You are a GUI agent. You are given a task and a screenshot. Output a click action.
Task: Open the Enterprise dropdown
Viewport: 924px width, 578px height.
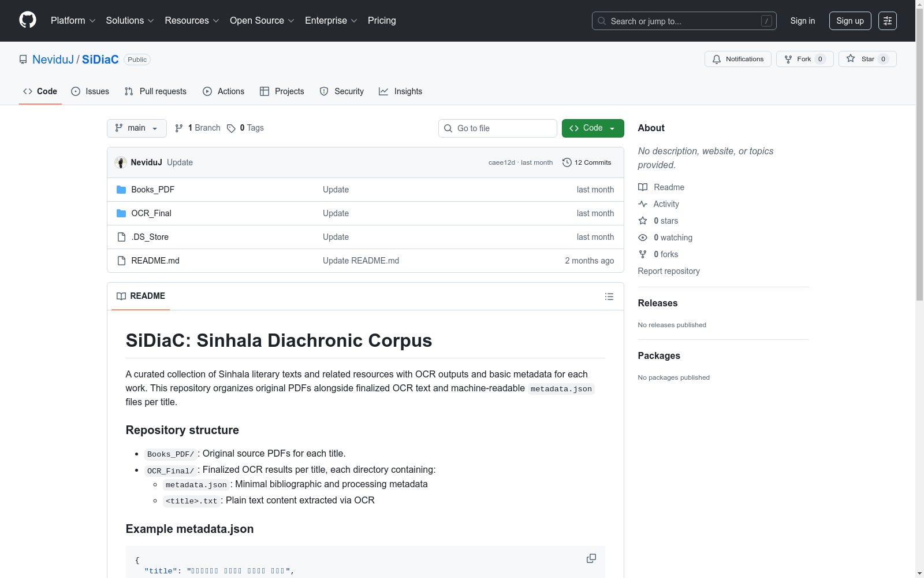tap(331, 21)
